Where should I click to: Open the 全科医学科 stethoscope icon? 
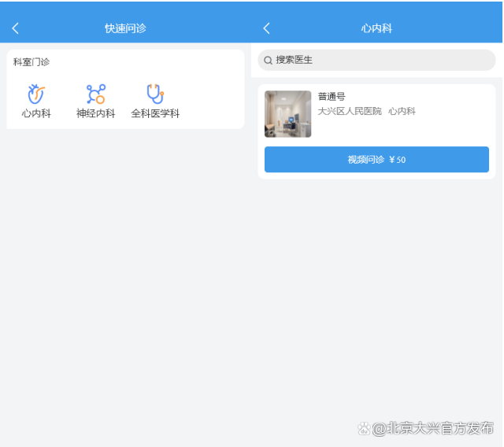pyautogui.click(x=155, y=94)
